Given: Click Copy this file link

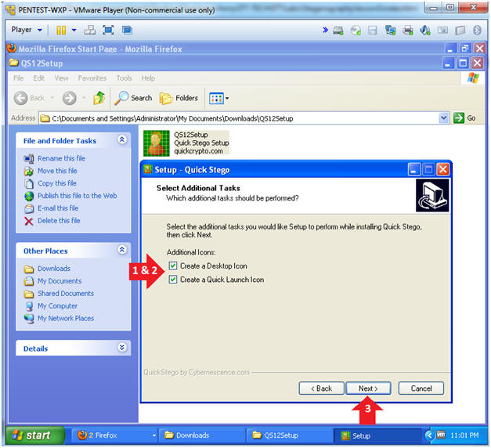Looking at the screenshot, I should pyautogui.click(x=57, y=183).
